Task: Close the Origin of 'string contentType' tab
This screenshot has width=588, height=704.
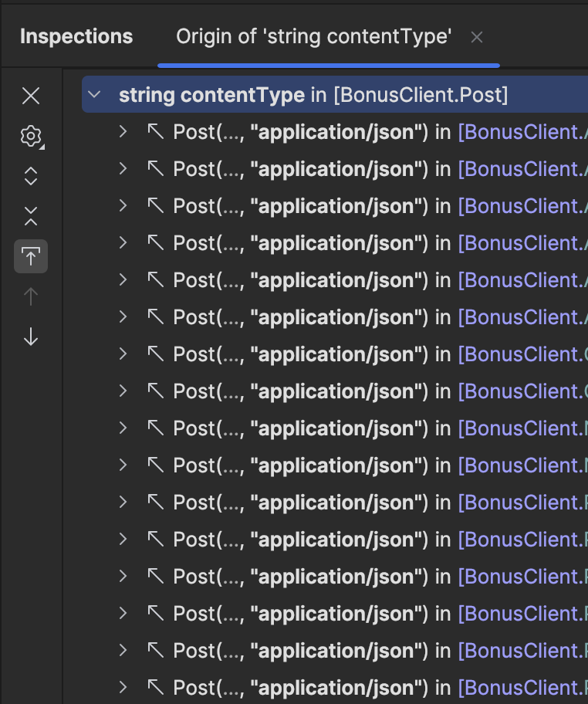Action: 477,37
